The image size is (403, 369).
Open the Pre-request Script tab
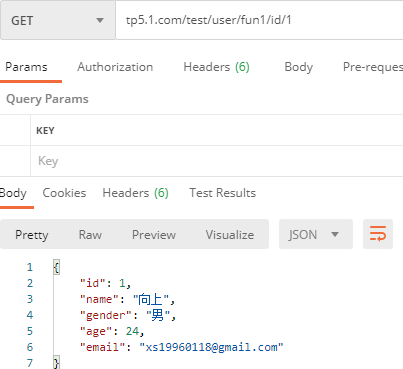373,67
